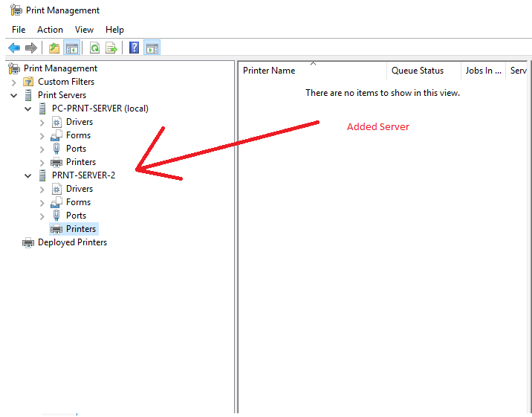The width and height of the screenshot is (532, 417).
Task: Open Help via blue question mark icon
Action: (134, 48)
